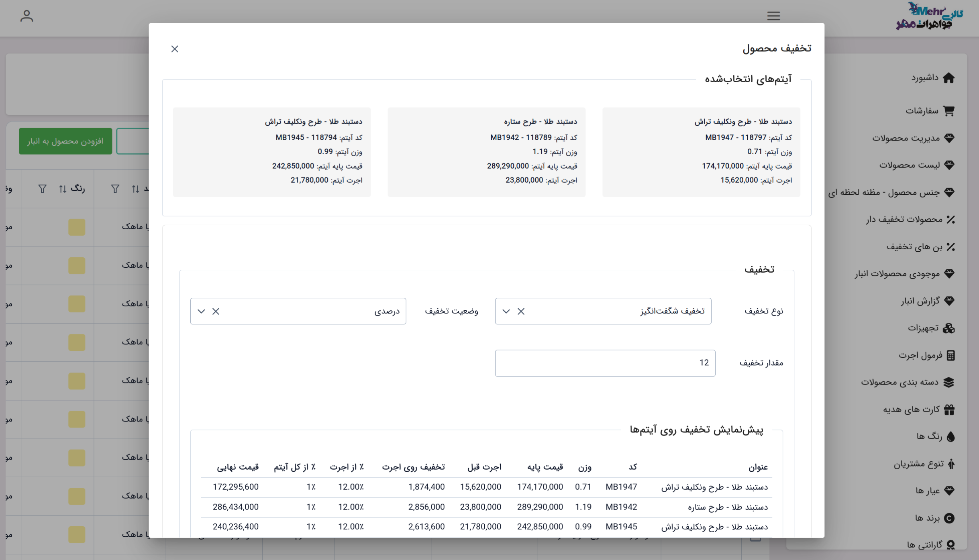The image size is (979, 560).
Task: Click the جنس محصول diamond icon
Action: 949,192
